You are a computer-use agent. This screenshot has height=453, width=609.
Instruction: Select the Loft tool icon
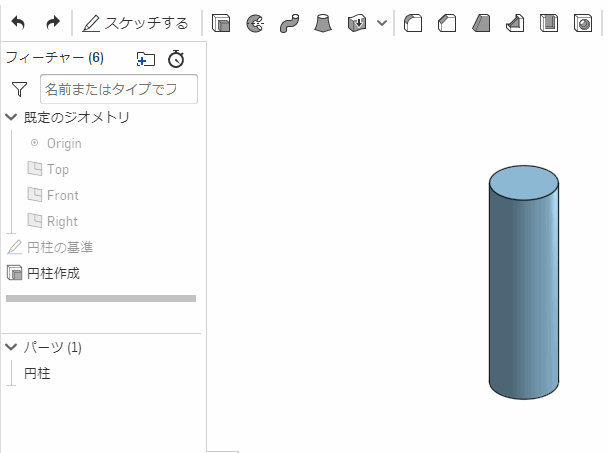(323, 22)
